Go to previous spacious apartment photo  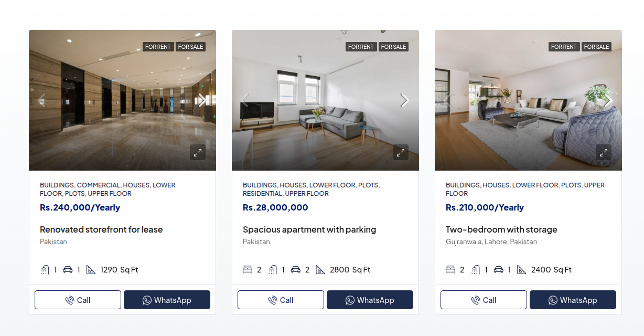245,100
